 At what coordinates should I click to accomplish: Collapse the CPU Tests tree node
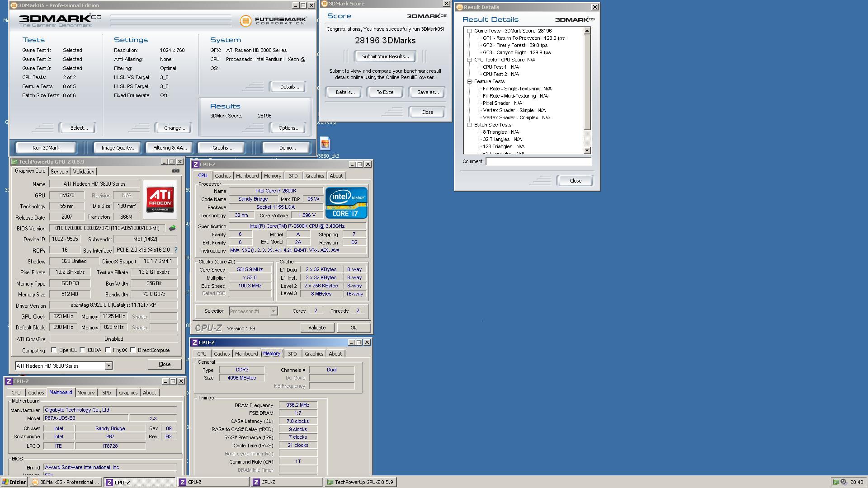click(470, 60)
